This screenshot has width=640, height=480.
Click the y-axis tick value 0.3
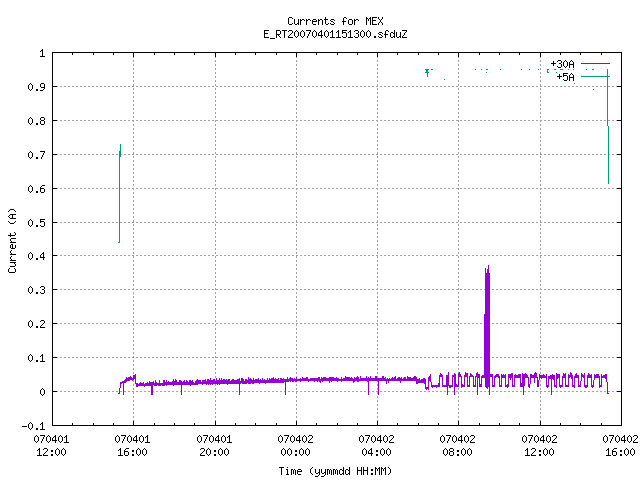(36, 290)
